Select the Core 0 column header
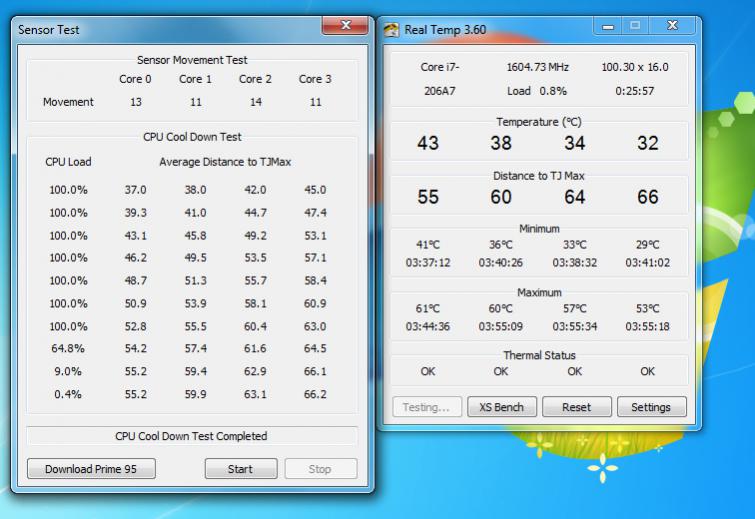 pyautogui.click(x=135, y=79)
